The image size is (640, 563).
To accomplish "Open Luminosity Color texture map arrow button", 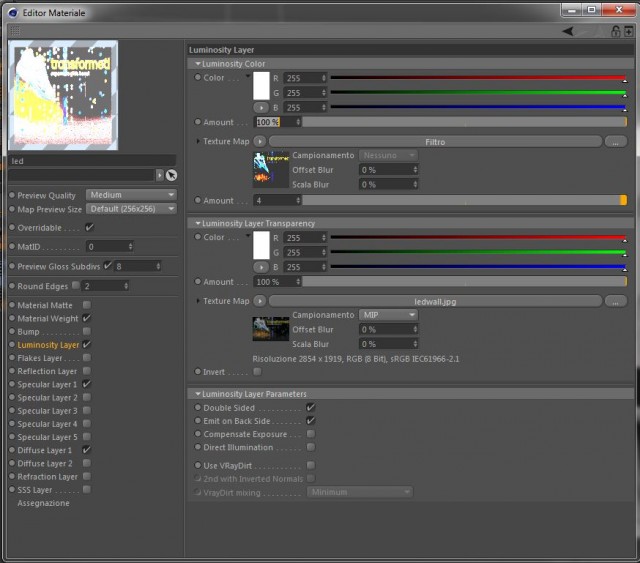I will pyautogui.click(x=260, y=141).
